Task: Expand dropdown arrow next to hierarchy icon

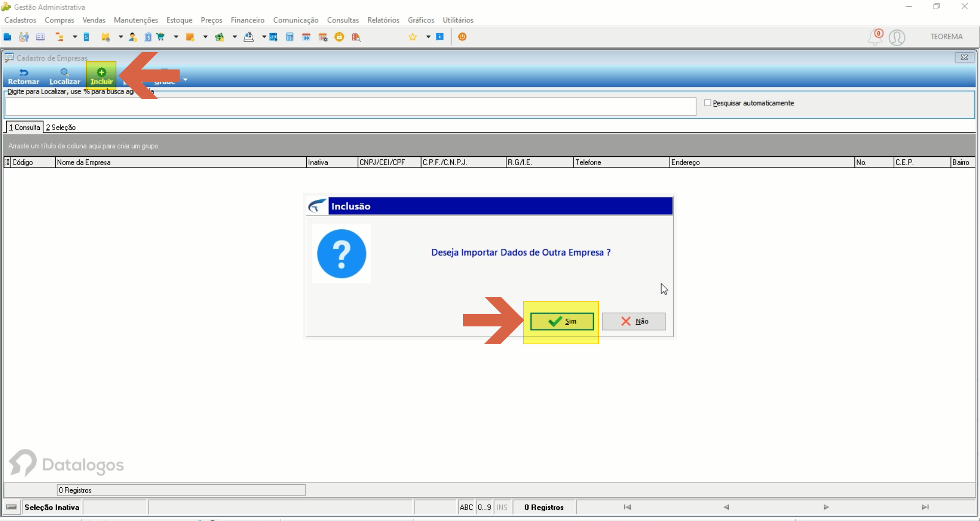Action: (75, 37)
